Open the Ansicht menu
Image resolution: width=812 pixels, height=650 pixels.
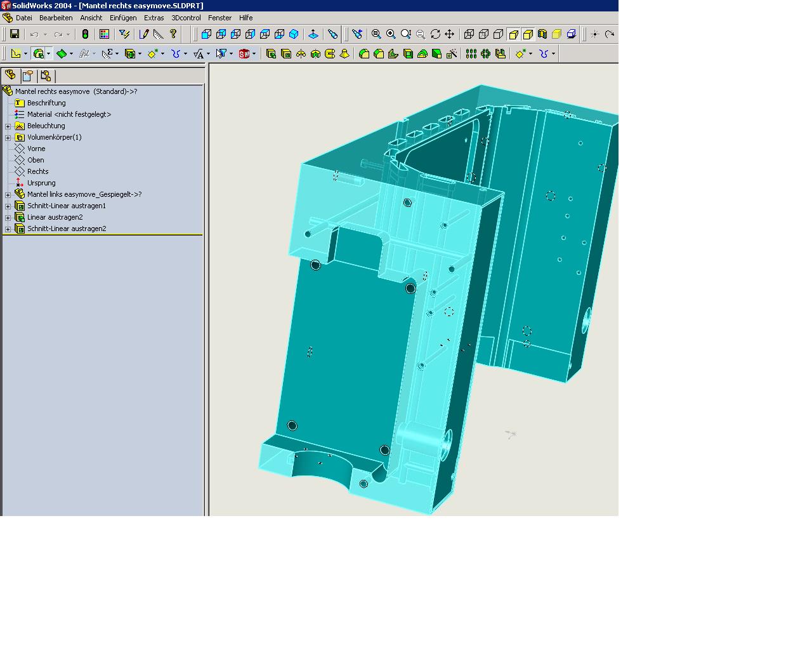[91, 18]
